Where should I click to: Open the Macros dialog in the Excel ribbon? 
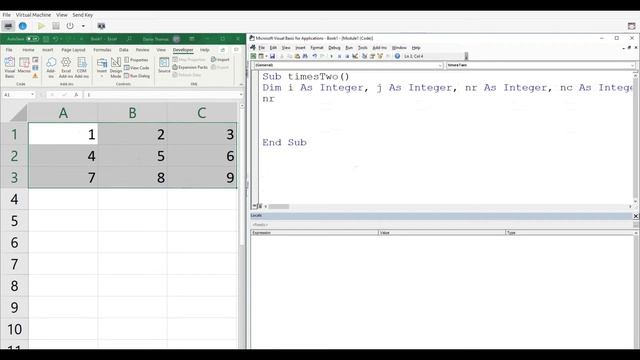tap(24, 66)
